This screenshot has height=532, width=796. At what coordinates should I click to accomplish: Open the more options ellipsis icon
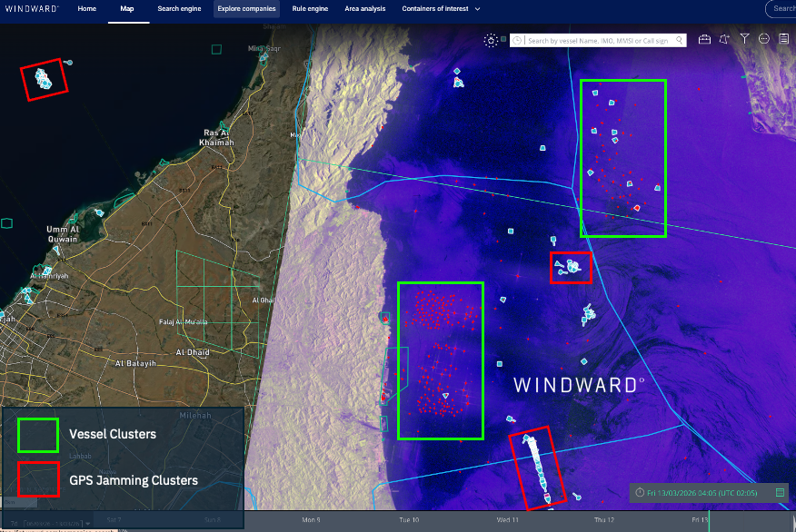[764, 39]
